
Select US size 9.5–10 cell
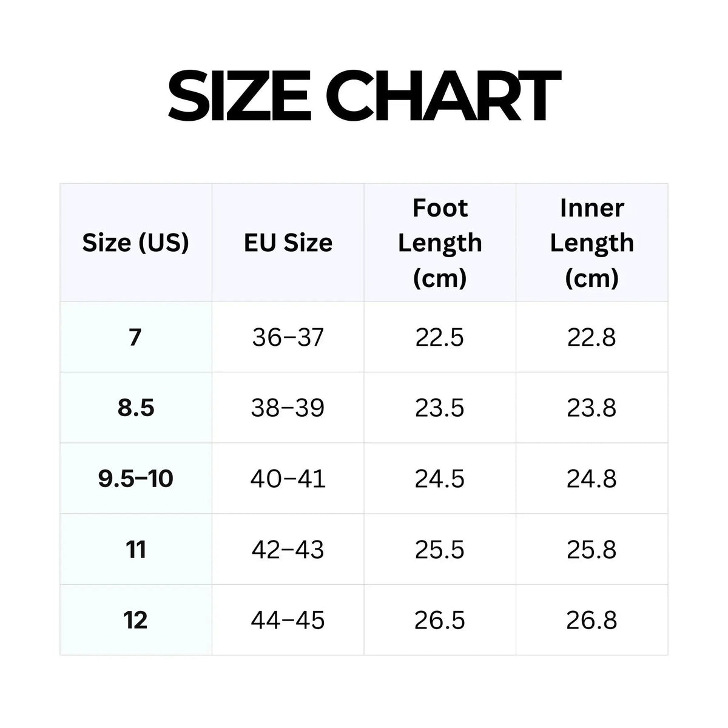tap(136, 479)
